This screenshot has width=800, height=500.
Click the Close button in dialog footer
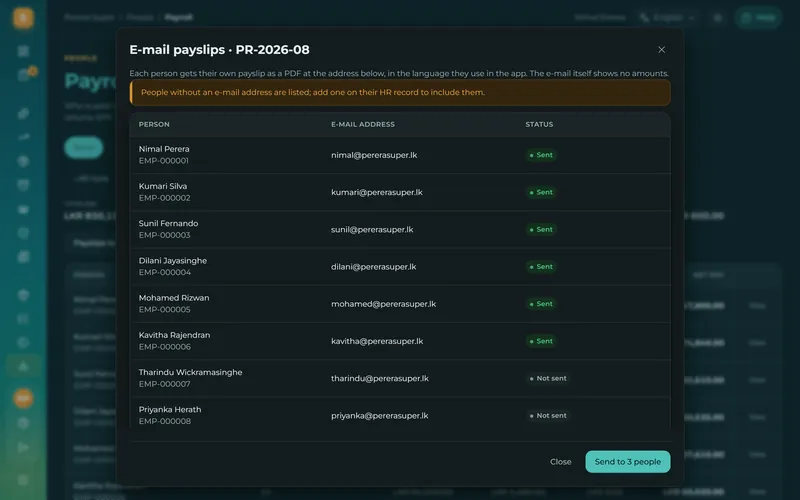click(x=561, y=462)
